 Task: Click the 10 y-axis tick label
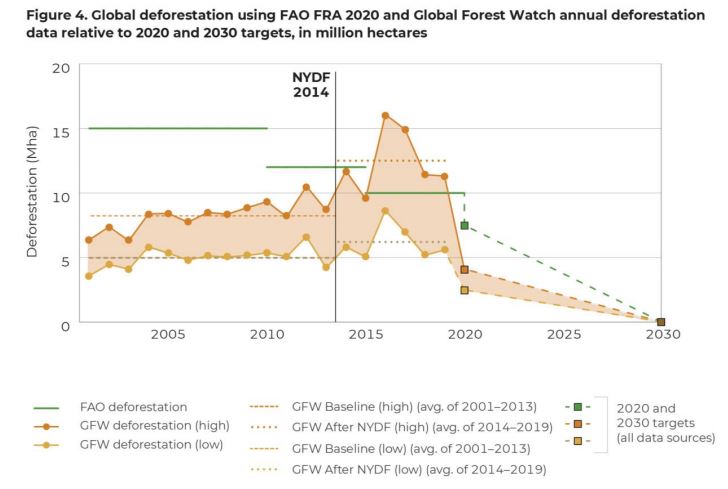pyautogui.click(x=61, y=197)
